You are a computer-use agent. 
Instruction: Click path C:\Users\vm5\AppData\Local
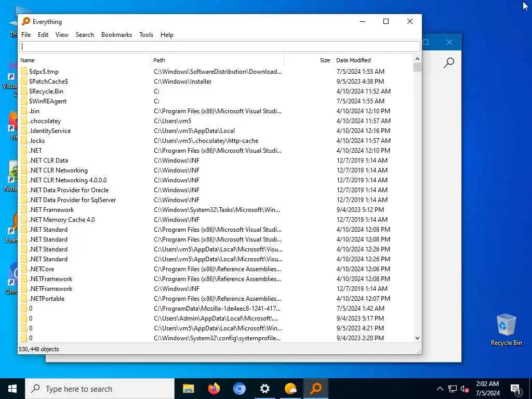(194, 130)
